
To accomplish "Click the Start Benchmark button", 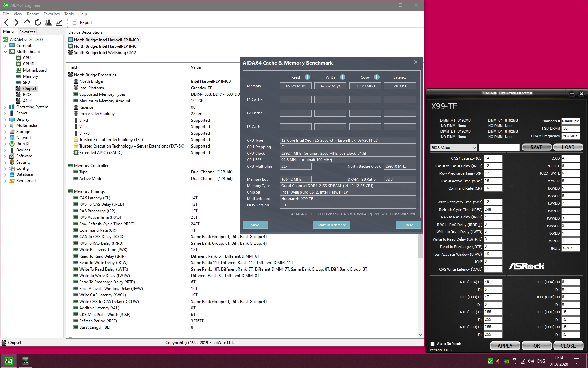I will (331, 225).
